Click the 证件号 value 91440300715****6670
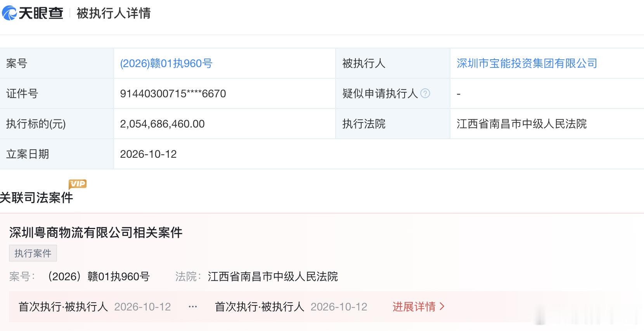The width and height of the screenshot is (644, 331). pyautogui.click(x=173, y=93)
